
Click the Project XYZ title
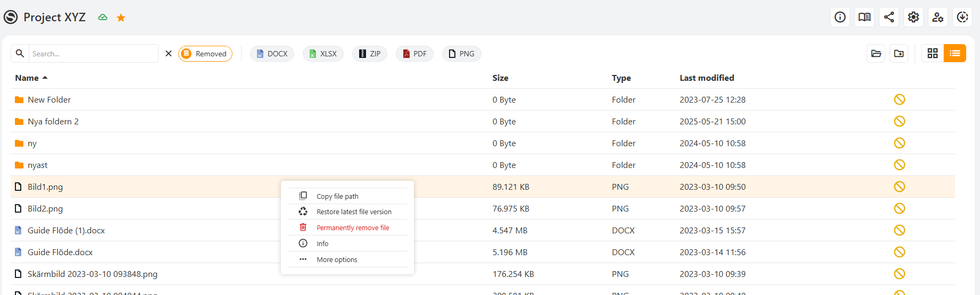point(55,17)
